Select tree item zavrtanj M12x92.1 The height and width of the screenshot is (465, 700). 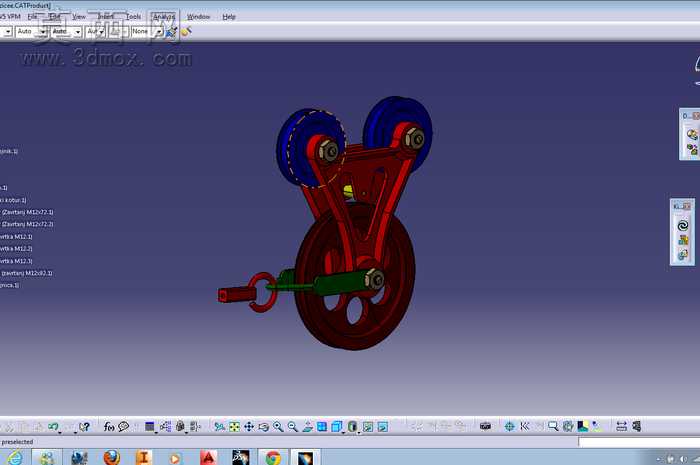(26, 273)
